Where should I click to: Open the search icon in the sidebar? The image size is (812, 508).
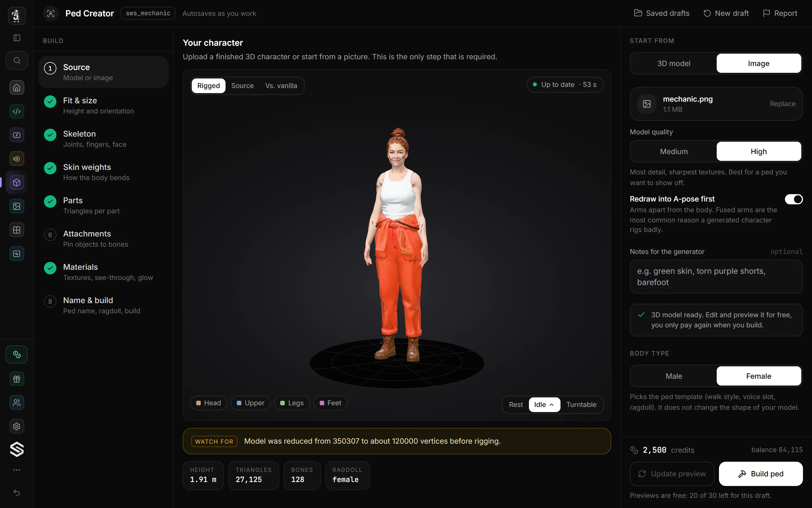(17, 60)
